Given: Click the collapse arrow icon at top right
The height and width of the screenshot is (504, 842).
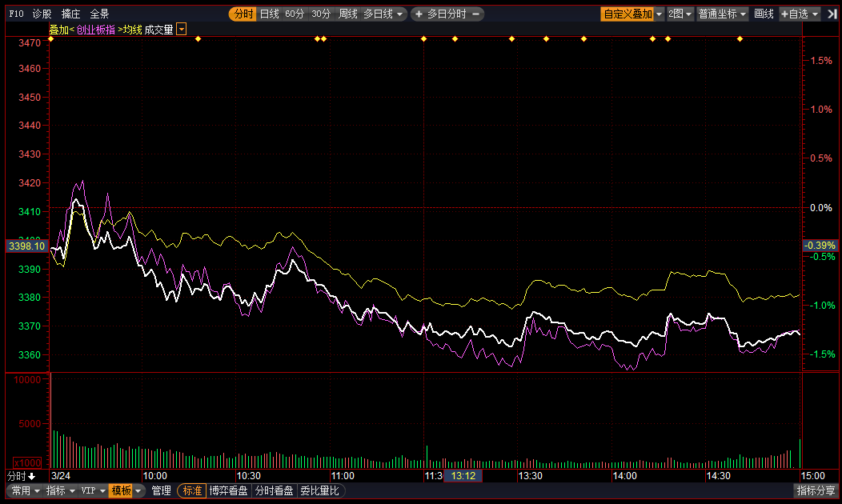Looking at the screenshot, I should pos(832,14).
